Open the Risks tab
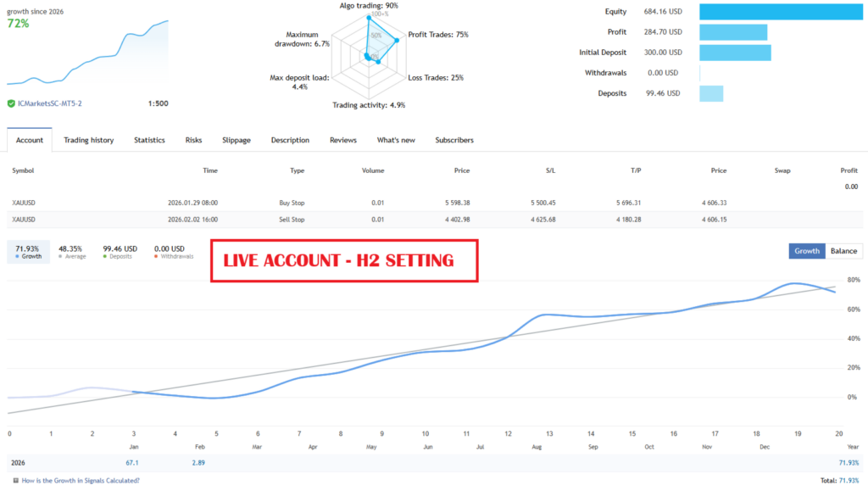The image size is (868, 485). 193,140
